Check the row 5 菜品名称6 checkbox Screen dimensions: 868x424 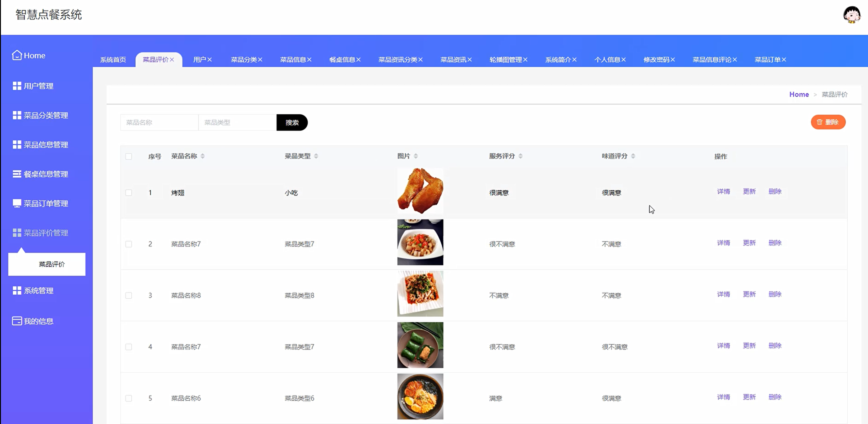(129, 398)
